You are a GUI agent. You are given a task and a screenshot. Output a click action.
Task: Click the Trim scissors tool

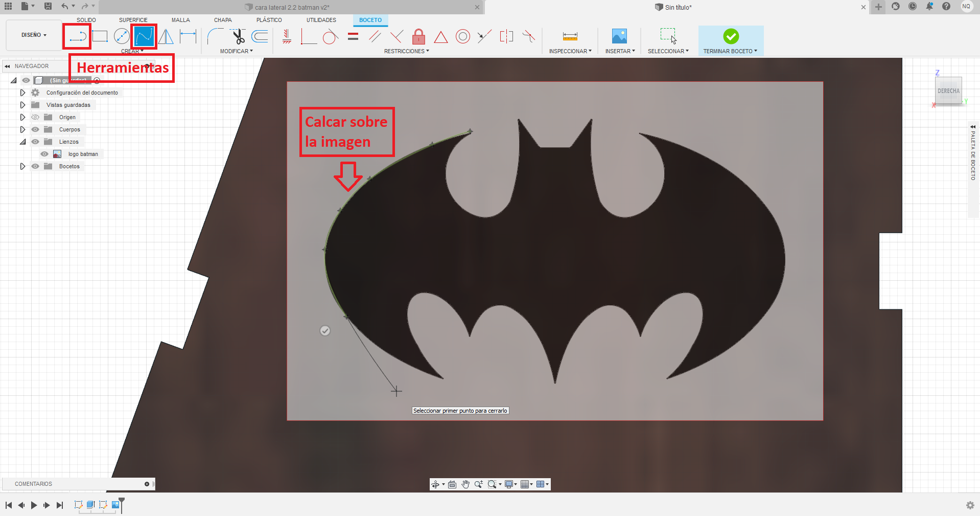point(238,36)
